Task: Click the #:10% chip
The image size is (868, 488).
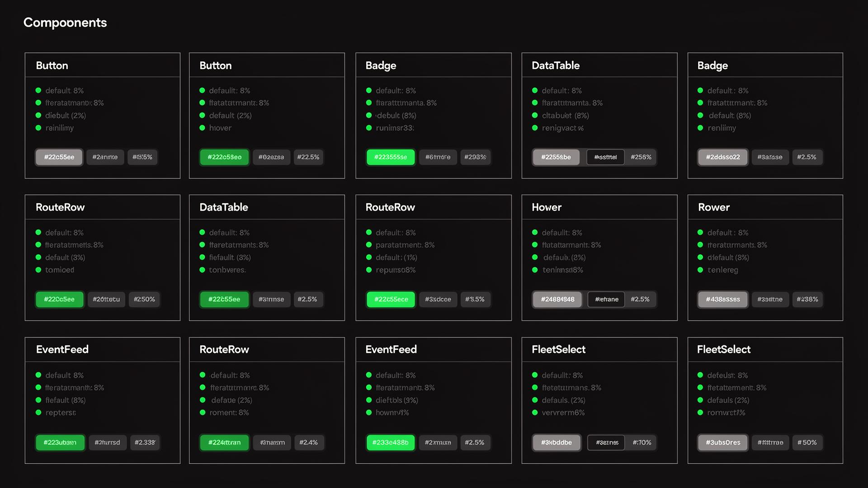Action: tap(642, 442)
